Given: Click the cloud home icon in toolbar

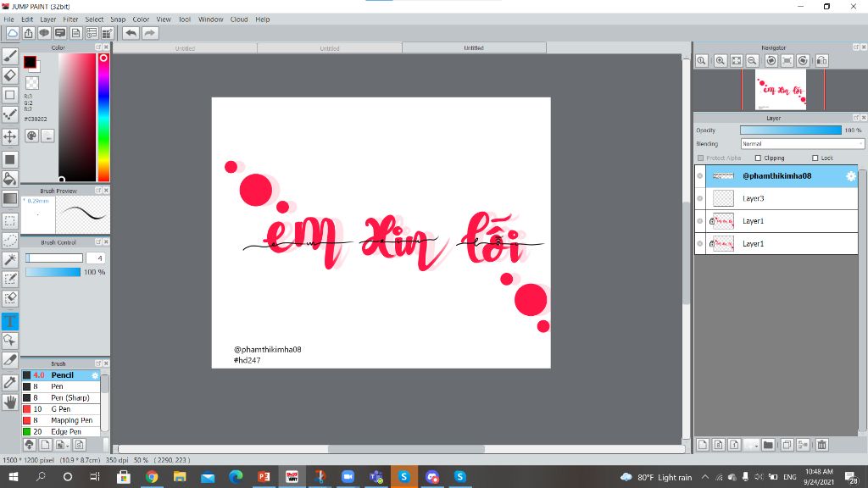Looking at the screenshot, I should (x=12, y=33).
